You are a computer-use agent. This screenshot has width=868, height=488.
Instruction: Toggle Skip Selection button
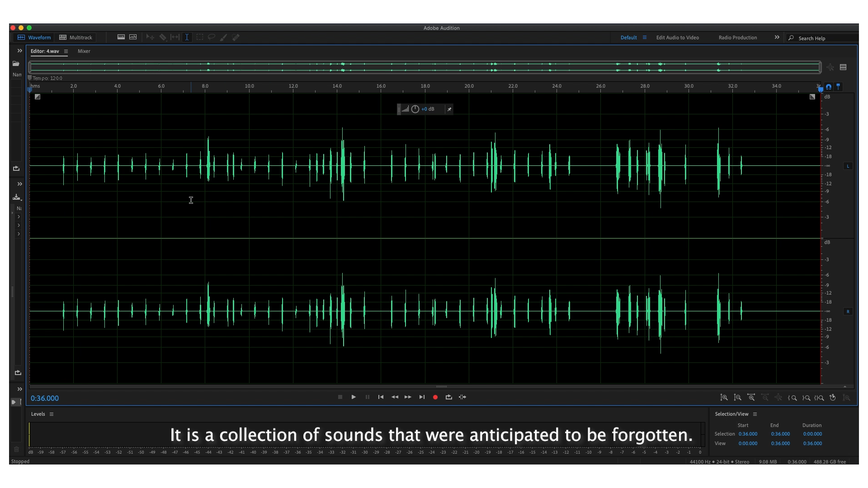click(x=462, y=397)
